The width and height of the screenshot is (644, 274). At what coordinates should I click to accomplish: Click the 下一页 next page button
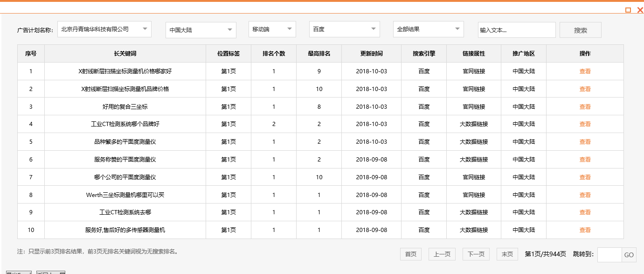[476, 254]
